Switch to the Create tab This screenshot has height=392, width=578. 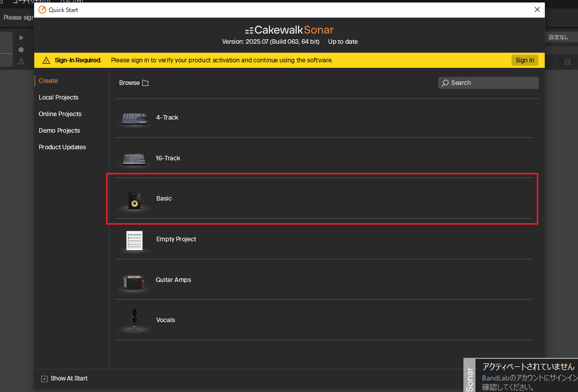click(48, 81)
